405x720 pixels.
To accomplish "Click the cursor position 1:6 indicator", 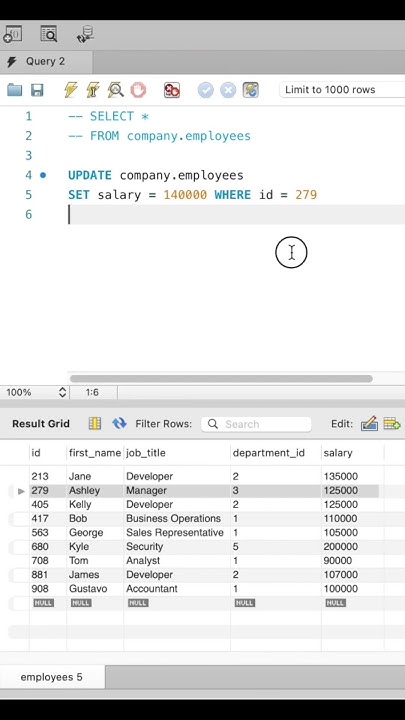I will (92, 393).
